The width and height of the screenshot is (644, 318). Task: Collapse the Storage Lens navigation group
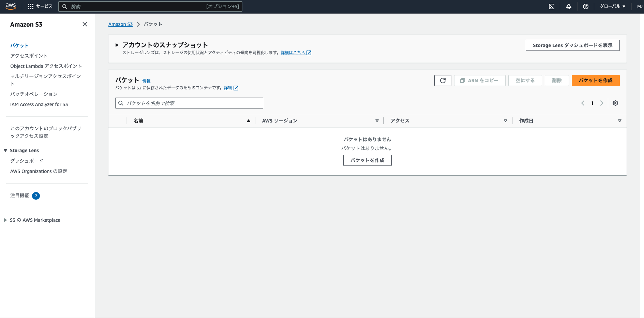(5, 150)
